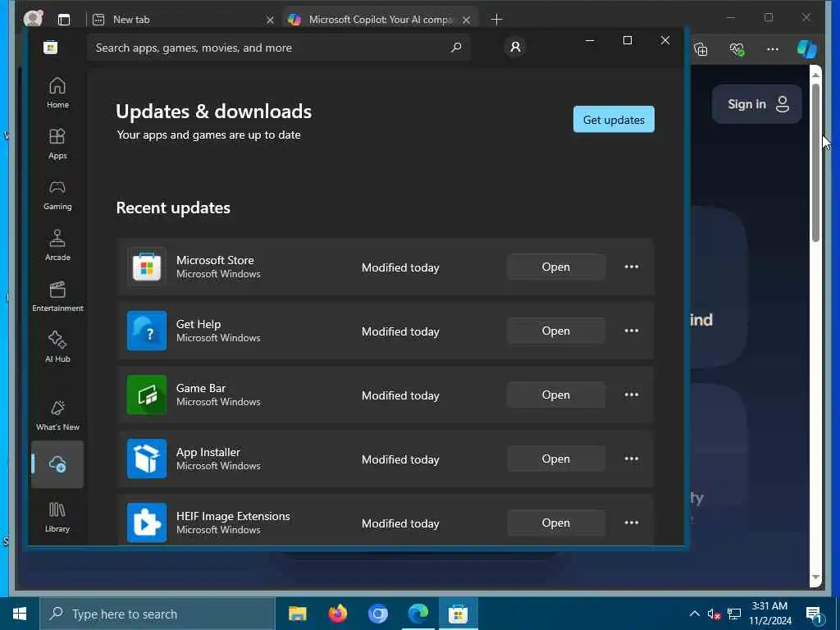Click the scrollbar down arrow in Edge
Screen dimensions: 840x630
click(815, 577)
